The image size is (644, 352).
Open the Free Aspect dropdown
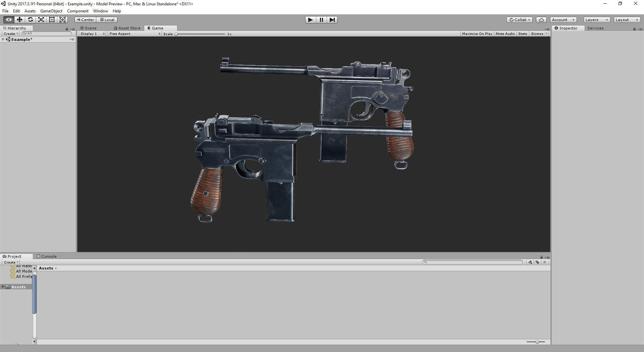tap(135, 34)
